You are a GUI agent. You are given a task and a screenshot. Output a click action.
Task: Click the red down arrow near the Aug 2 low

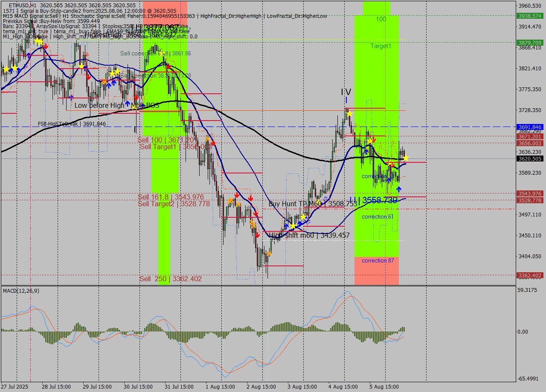click(258, 235)
